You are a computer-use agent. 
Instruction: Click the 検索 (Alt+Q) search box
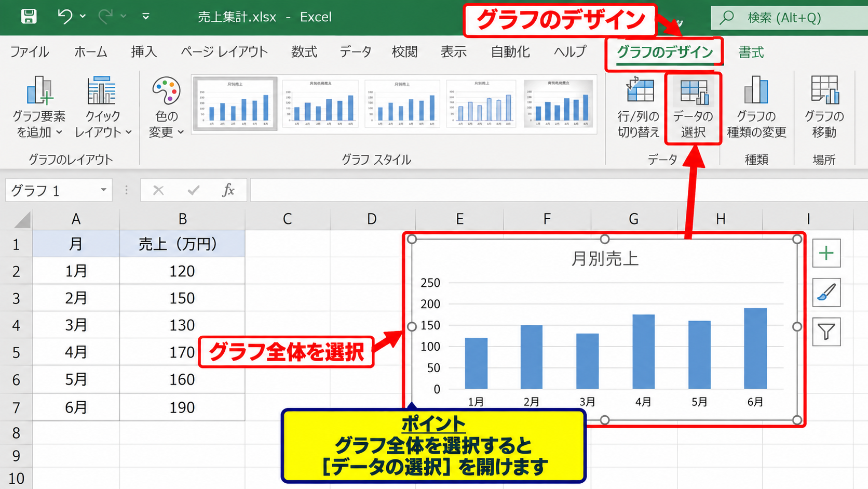coord(789,18)
